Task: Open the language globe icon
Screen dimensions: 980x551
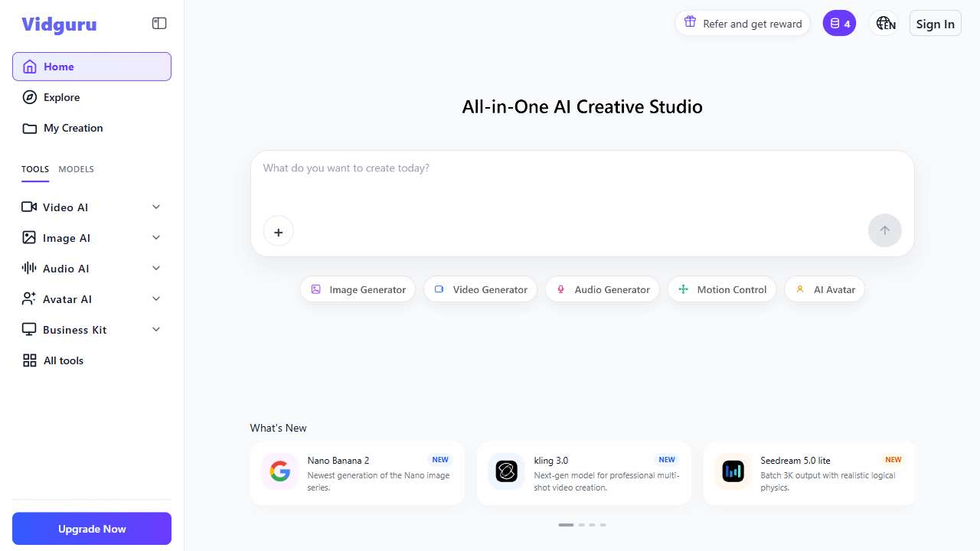Action: [884, 23]
